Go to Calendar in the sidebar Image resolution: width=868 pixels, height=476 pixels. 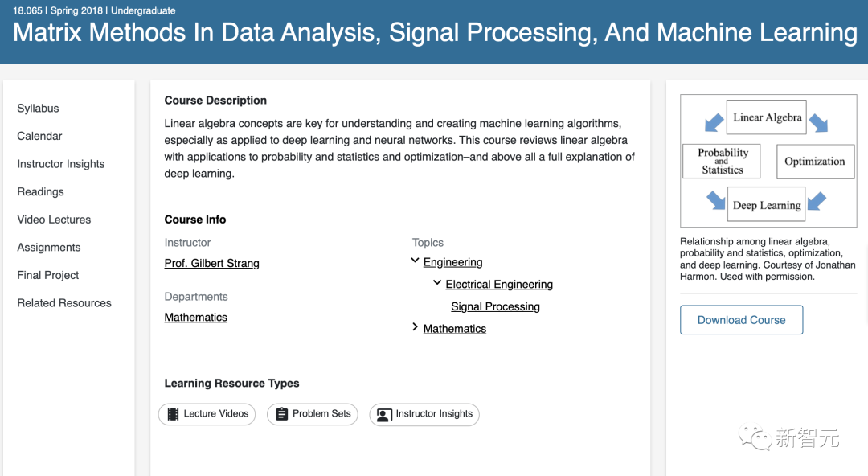(x=39, y=137)
